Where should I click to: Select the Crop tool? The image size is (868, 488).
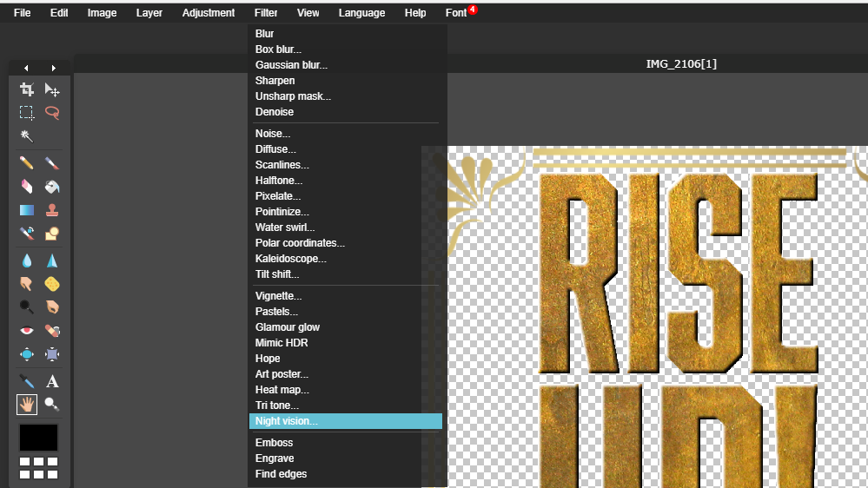click(x=27, y=89)
